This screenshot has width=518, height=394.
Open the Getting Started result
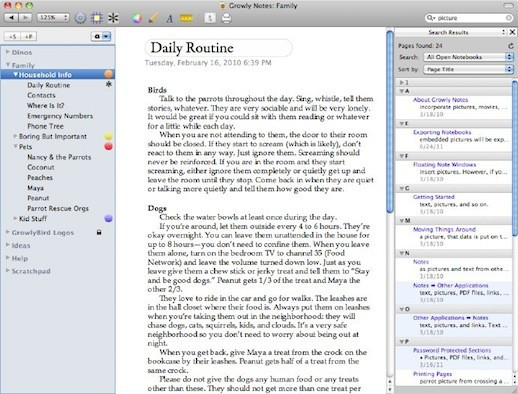point(434,197)
